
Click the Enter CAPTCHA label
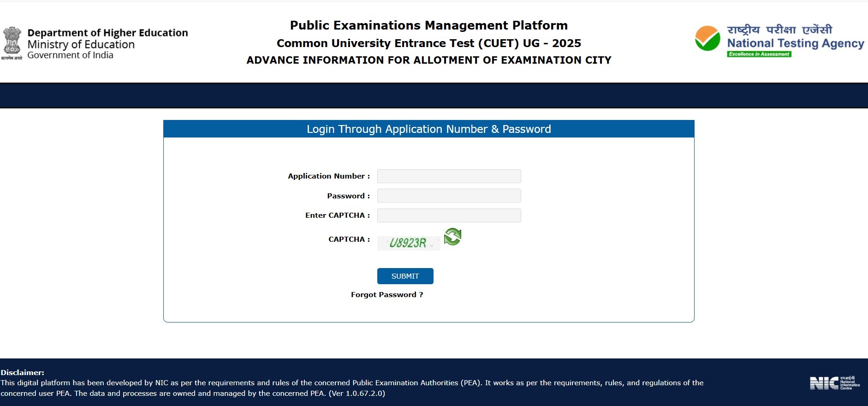click(x=338, y=215)
